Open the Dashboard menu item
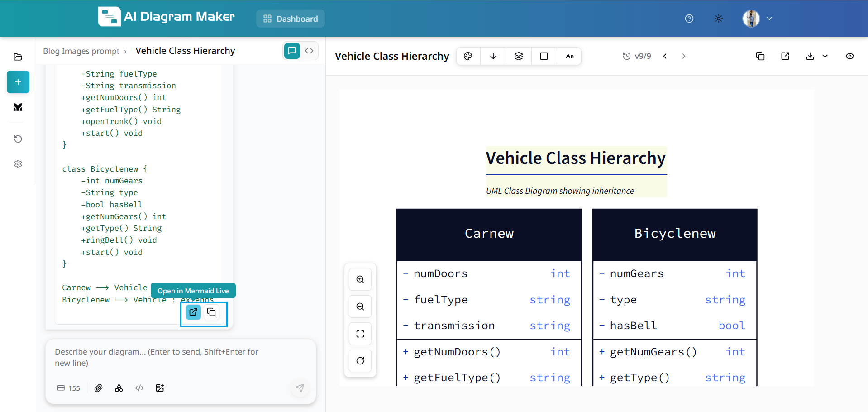The height and width of the screenshot is (412, 868). (x=290, y=19)
